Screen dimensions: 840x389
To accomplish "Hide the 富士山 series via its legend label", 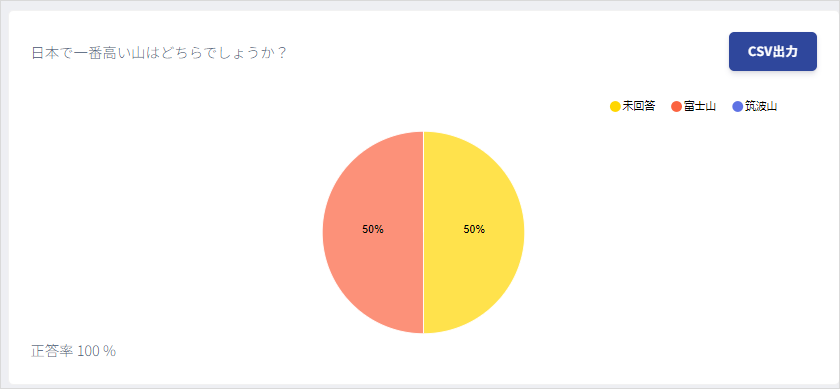I will 700,106.
